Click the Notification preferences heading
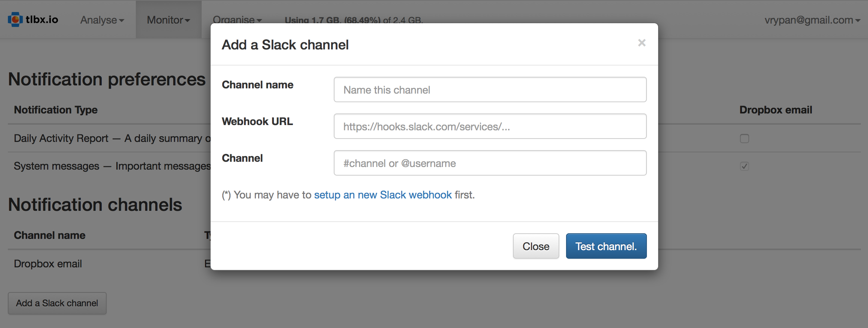Image resolution: width=868 pixels, height=328 pixels. [107, 79]
